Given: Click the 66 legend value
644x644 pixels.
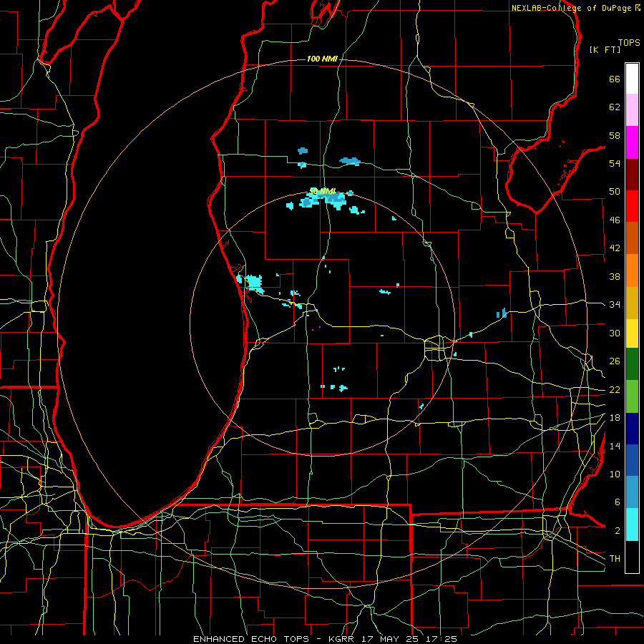Looking at the screenshot, I should (615, 79).
